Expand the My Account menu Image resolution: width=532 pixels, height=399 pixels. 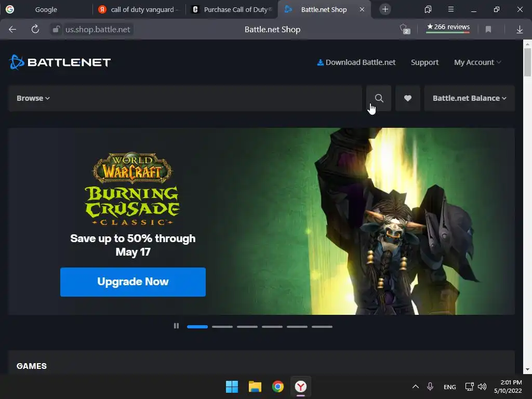click(477, 62)
